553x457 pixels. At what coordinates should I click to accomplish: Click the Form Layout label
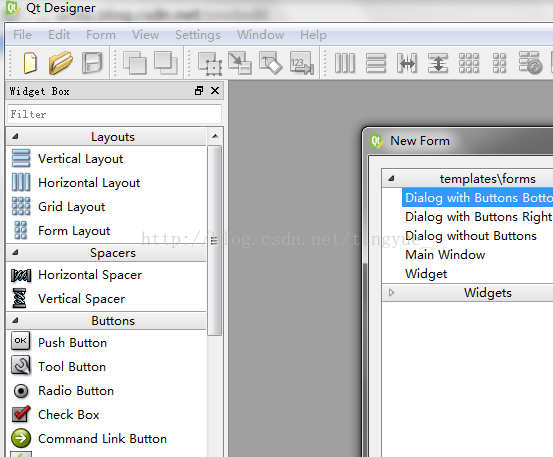pyautogui.click(x=74, y=231)
